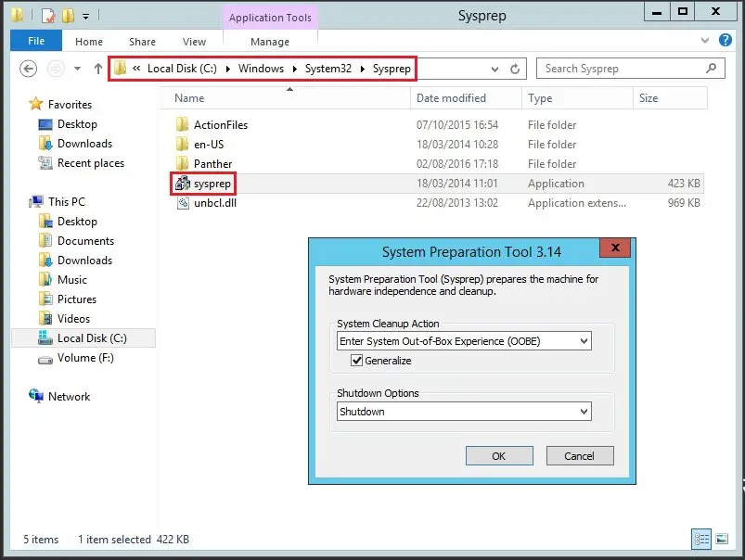The width and height of the screenshot is (745, 560).
Task: Select the unbcl.dll file icon
Action: 183,203
